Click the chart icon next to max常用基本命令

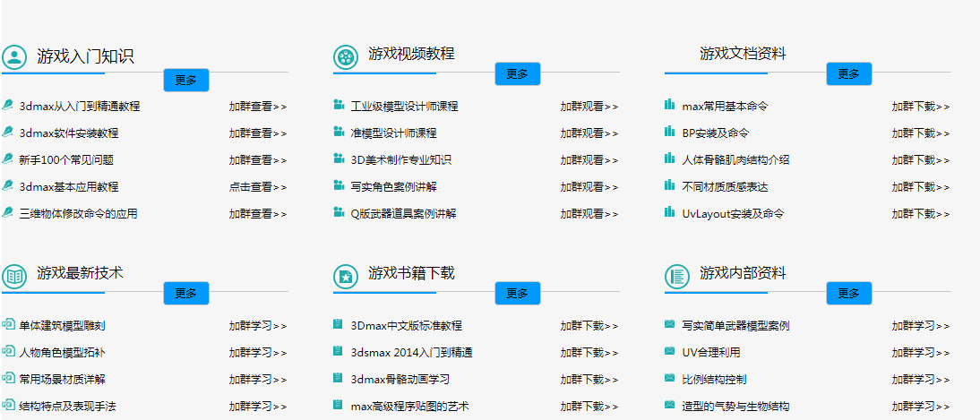[669, 105]
